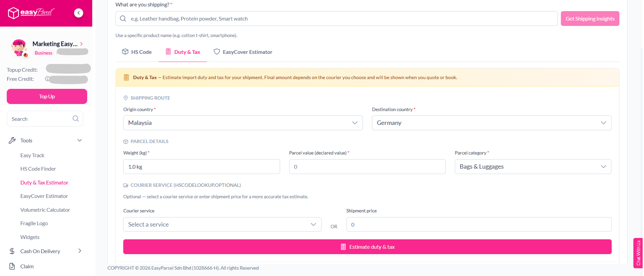Screen dimensions: 644x276
Task: Open the Marketing Easy profile avatar
Action: click(x=19, y=48)
